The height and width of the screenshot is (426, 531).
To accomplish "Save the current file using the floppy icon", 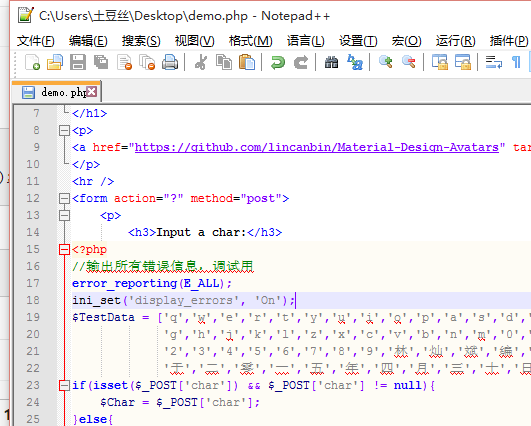I will (x=78, y=62).
